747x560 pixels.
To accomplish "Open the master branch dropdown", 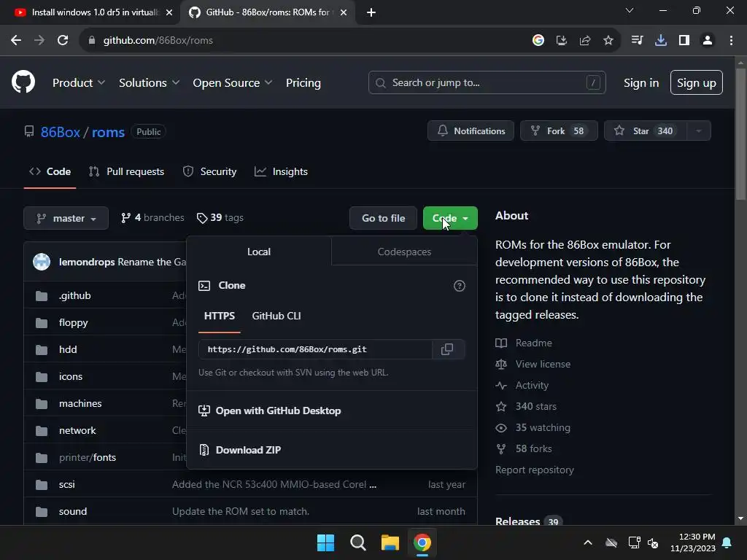I will click(66, 218).
